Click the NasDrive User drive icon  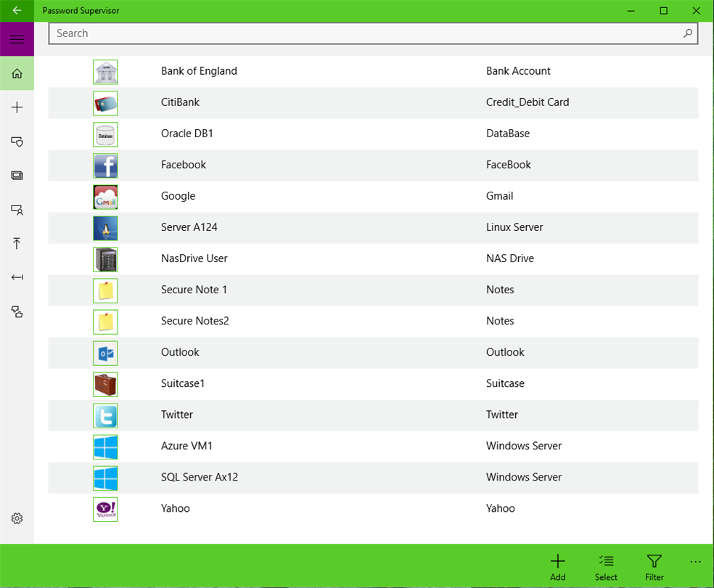(x=105, y=260)
